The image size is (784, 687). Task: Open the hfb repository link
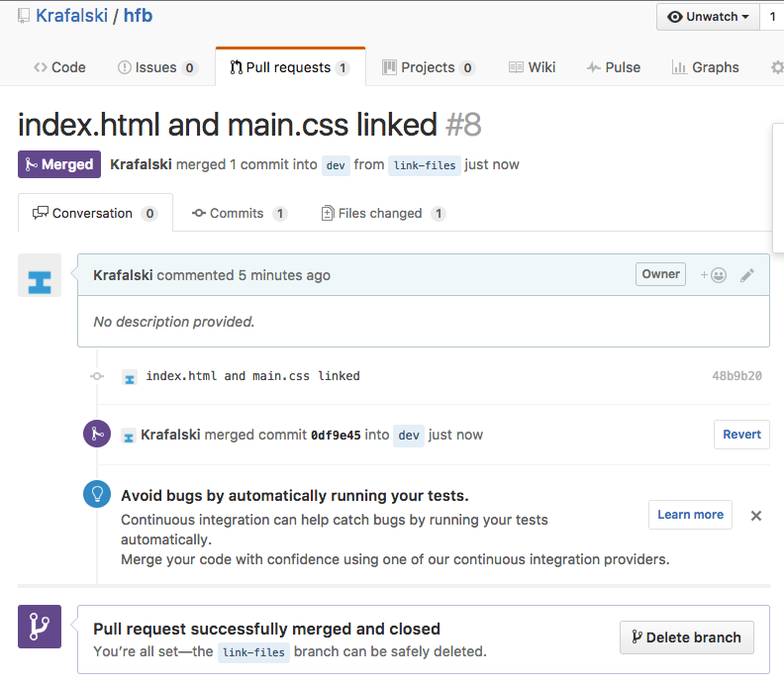[138, 16]
